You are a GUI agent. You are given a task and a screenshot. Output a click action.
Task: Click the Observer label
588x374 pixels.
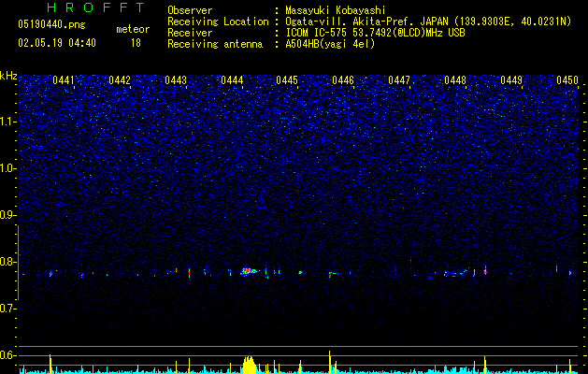(x=190, y=10)
